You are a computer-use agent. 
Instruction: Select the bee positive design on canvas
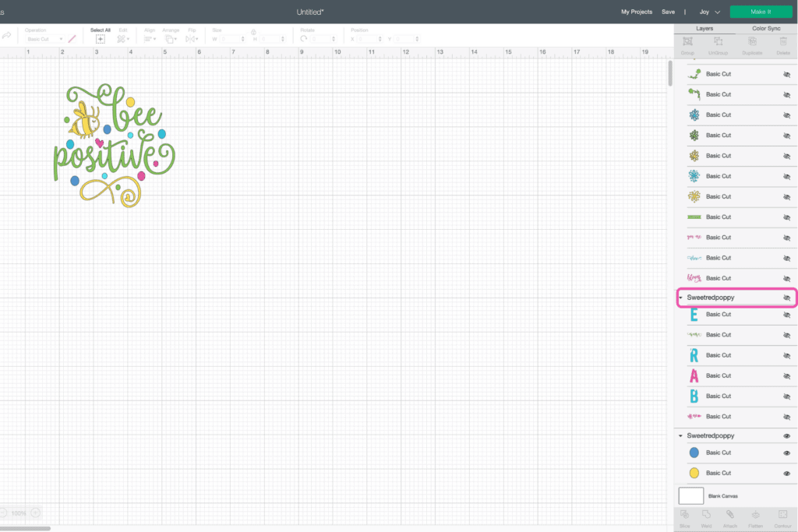[x=114, y=146]
